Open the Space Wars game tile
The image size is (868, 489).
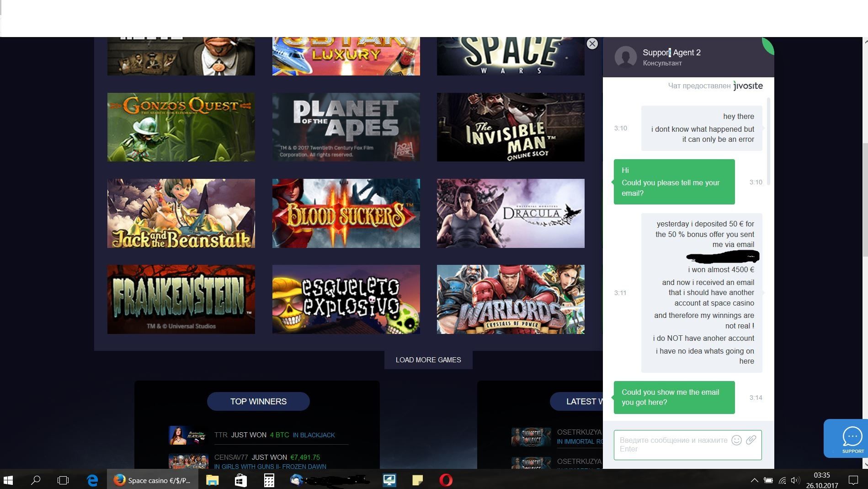tap(511, 56)
